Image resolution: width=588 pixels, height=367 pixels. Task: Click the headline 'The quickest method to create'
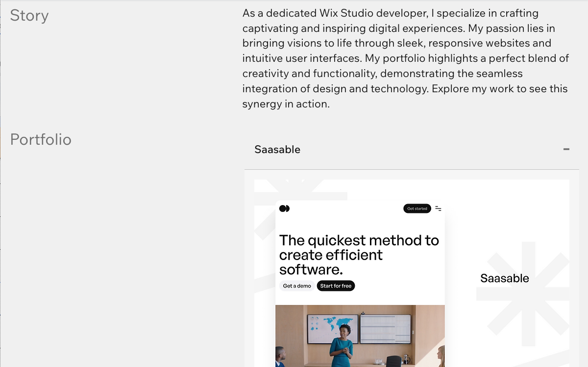359,247
